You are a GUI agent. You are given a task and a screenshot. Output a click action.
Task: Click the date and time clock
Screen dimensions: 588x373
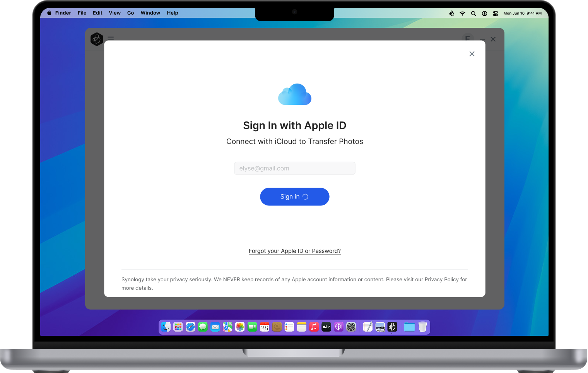point(522,13)
